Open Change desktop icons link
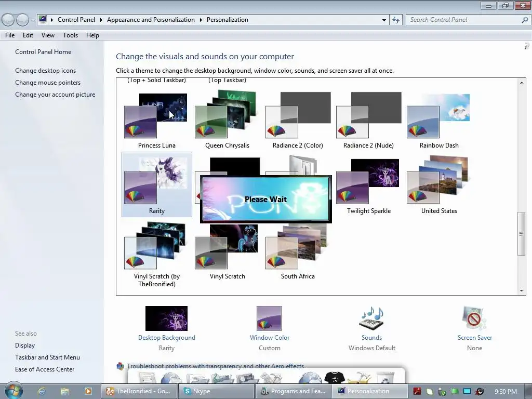Viewport: 532px width, 399px height. (46, 71)
